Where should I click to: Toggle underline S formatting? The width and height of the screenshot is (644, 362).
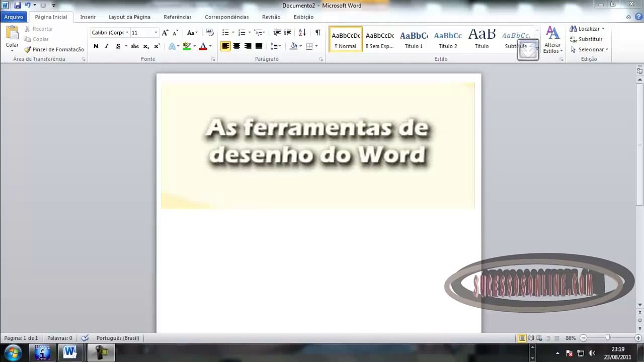(x=118, y=46)
